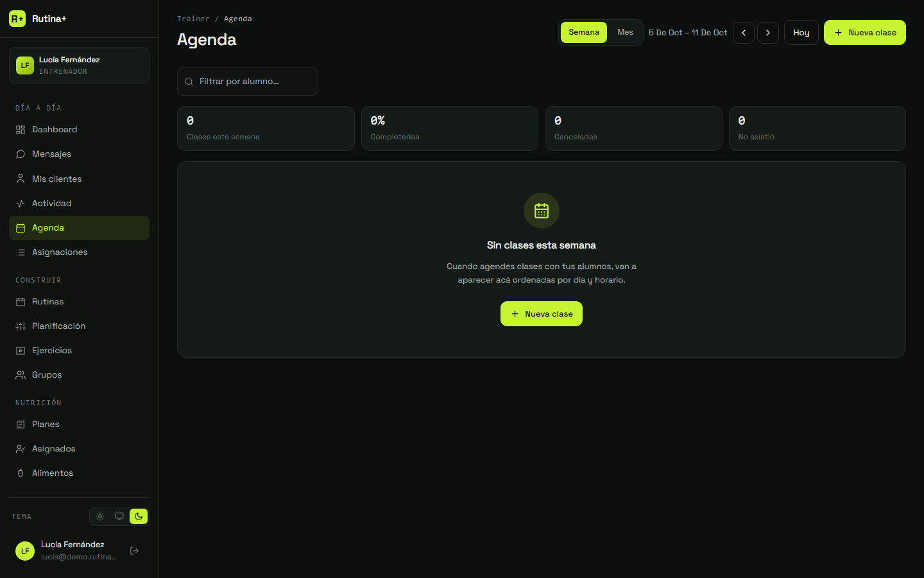Focus the Filtrar por alumno field
Viewport: 924px width, 578px height.
pyautogui.click(x=248, y=82)
